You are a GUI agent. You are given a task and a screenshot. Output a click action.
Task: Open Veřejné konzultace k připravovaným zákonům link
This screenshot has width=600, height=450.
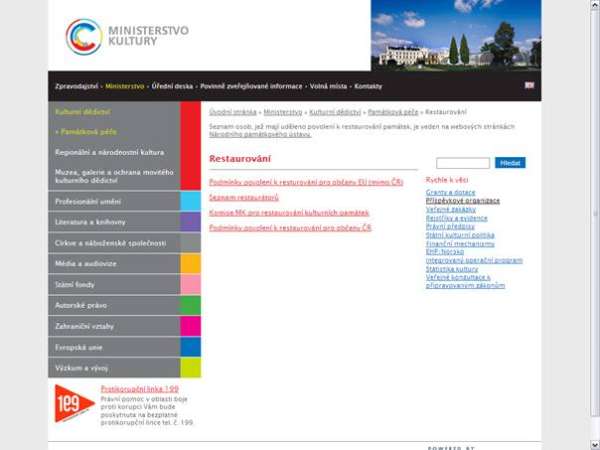pos(465,281)
